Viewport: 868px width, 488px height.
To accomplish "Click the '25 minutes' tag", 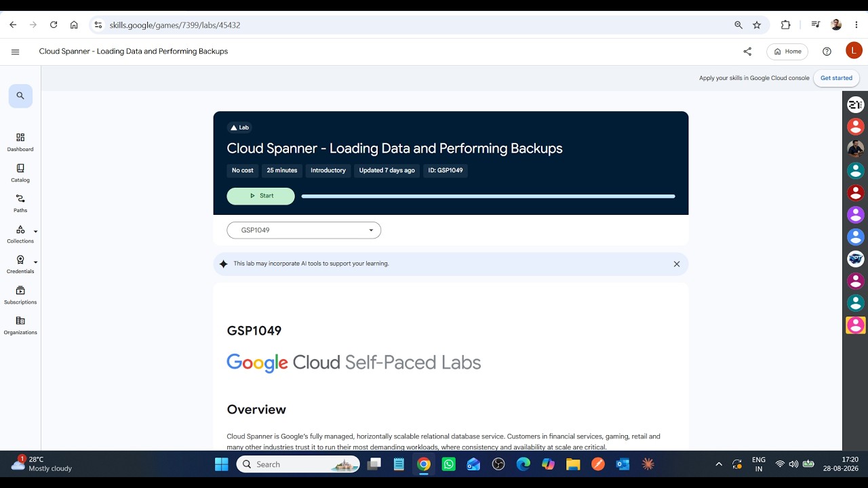I will 282,171.
